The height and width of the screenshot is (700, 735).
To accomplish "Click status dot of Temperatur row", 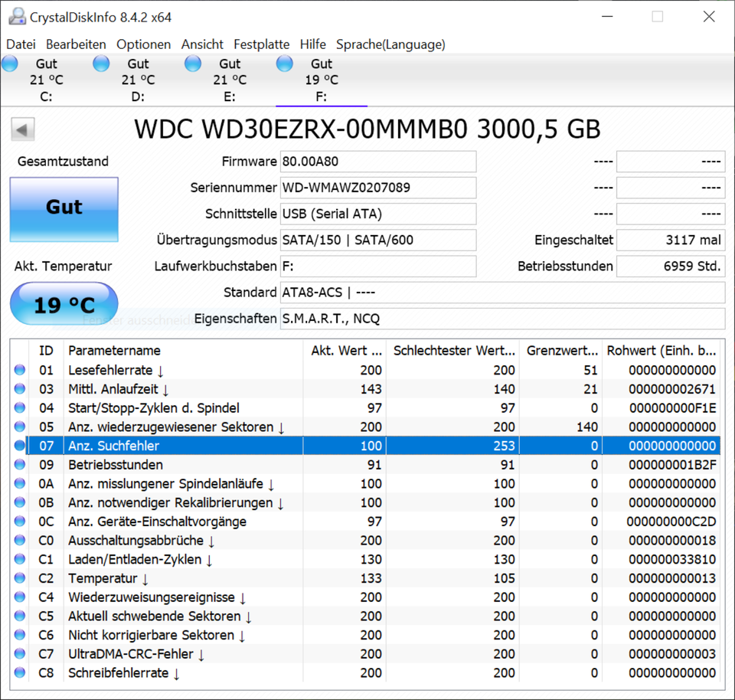I will (x=20, y=577).
